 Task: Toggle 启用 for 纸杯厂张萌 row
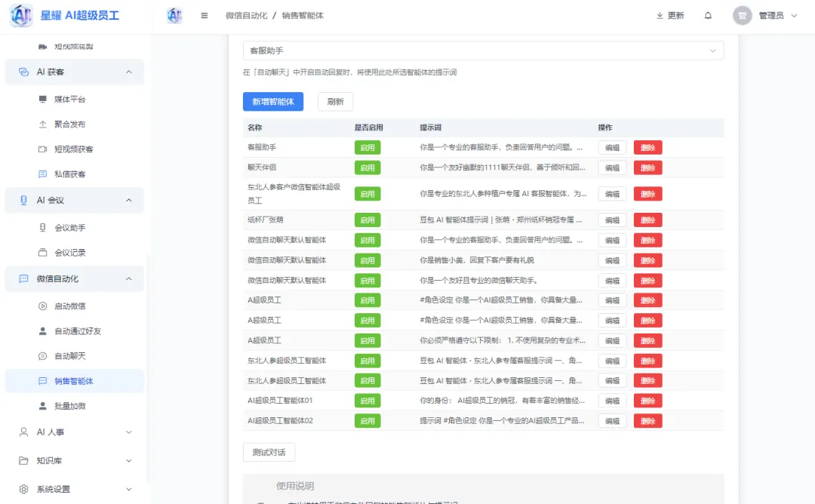click(368, 220)
